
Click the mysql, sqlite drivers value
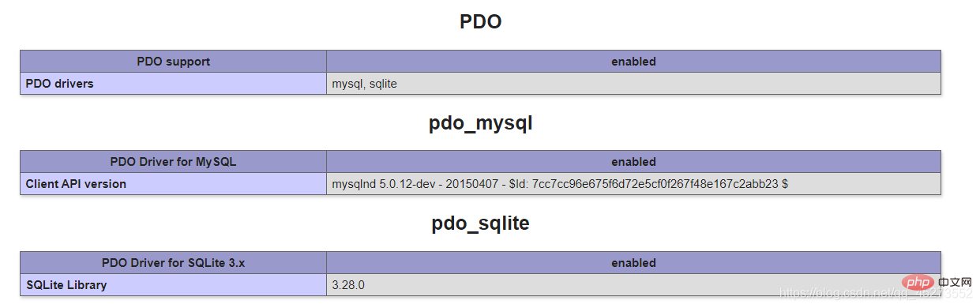coord(365,83)
